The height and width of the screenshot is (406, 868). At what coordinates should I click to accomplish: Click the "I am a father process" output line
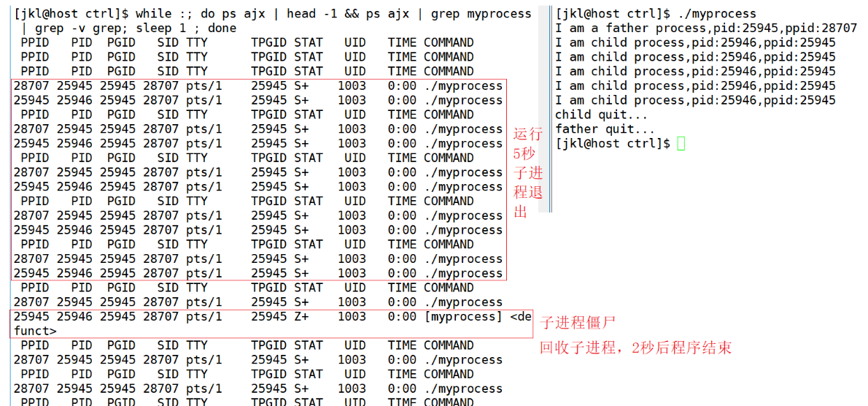706,28
